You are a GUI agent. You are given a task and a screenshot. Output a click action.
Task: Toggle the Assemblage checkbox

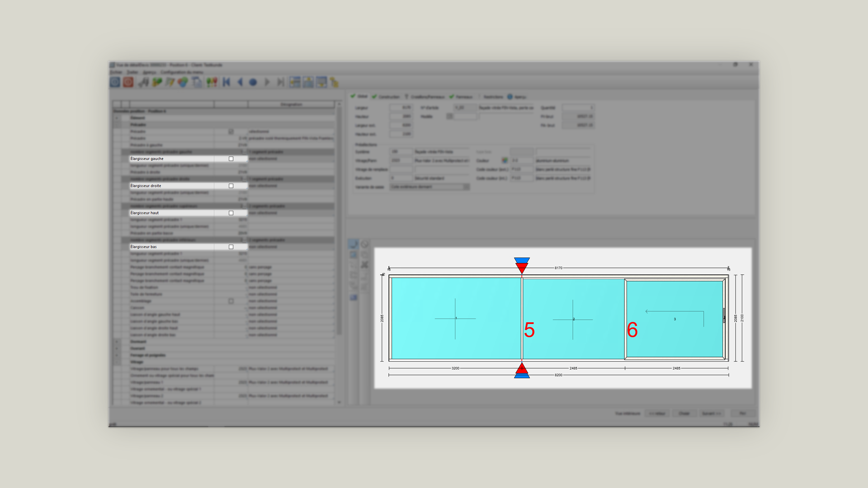coord(231,301)
